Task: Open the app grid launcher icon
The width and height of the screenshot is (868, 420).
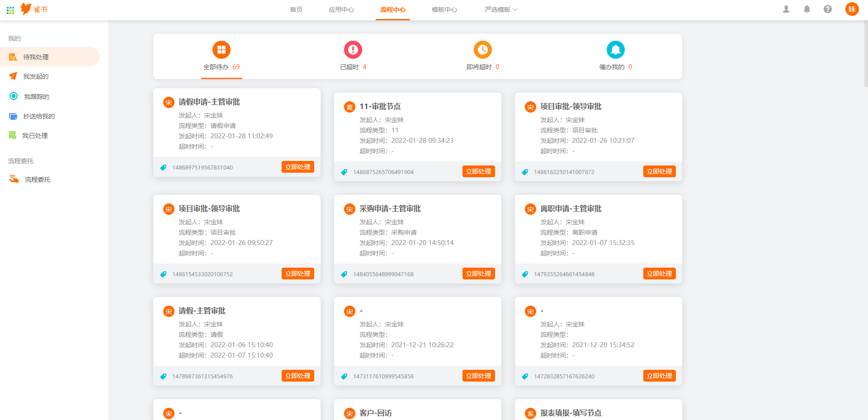Action: click(x=10, y=10)
